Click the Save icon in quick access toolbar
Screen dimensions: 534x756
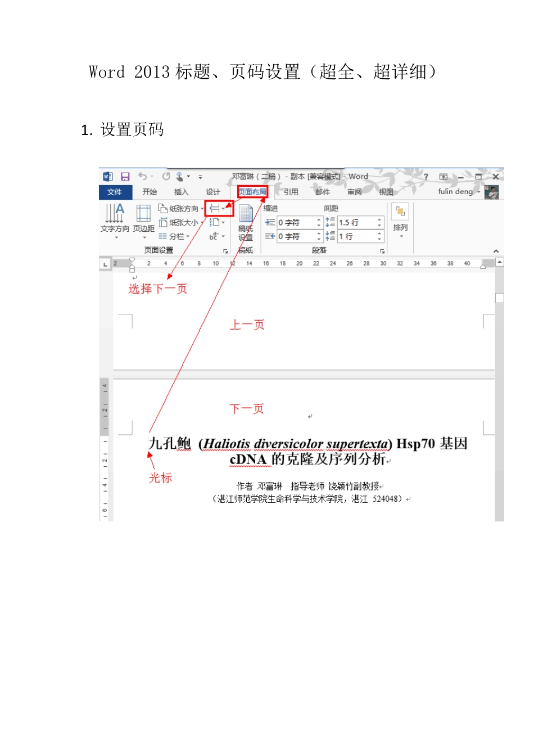pyautogui.click(x=125, y=177)
